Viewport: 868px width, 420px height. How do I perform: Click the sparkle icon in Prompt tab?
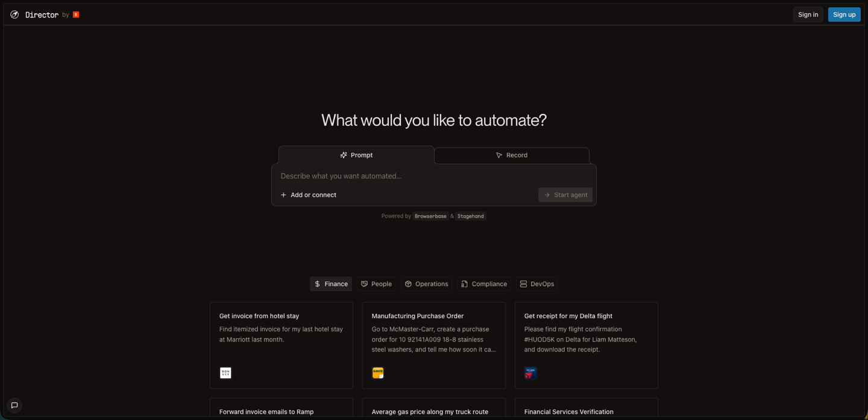(x=344, y=155)
